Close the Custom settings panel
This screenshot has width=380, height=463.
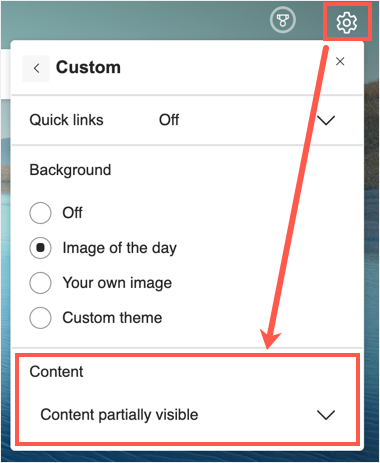340,61
